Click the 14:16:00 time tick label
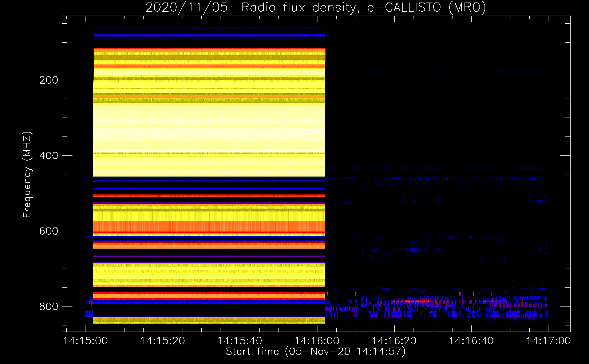Viewport: 589px width, 364px height. coord(317,341)
